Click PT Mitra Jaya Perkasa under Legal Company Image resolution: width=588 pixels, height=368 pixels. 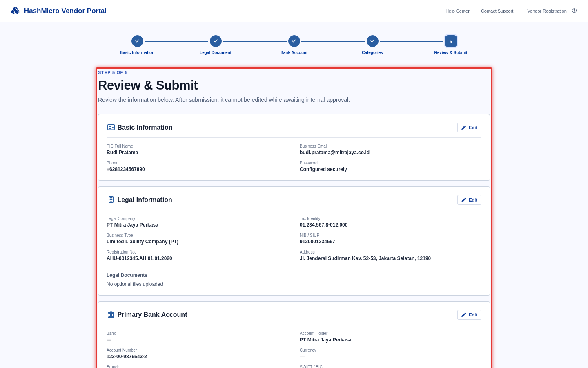coord(132,225)
